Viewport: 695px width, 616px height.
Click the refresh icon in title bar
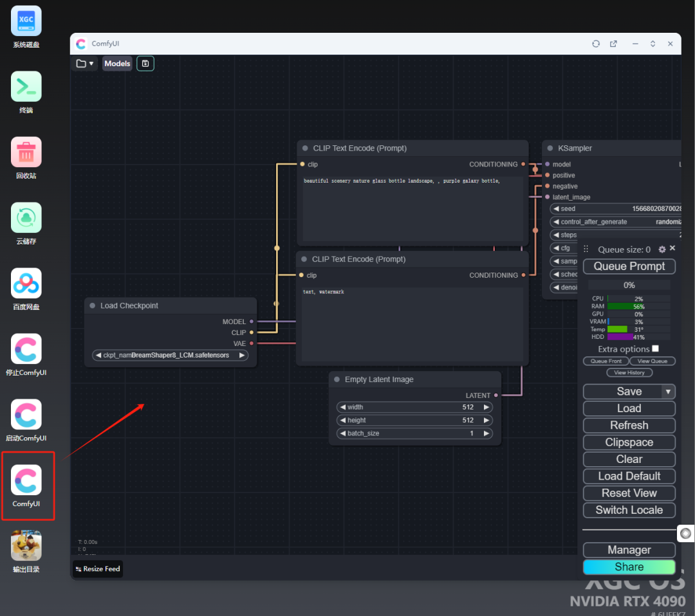pos(596,44)
